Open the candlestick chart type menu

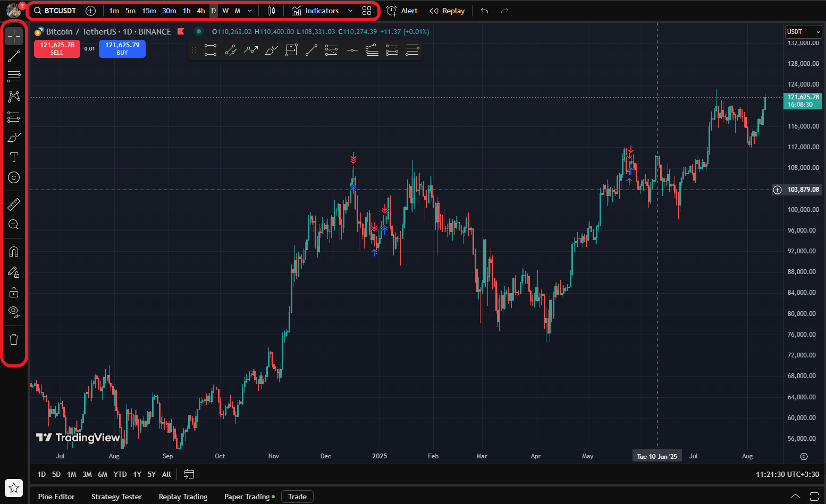click(x=271, y=11)
